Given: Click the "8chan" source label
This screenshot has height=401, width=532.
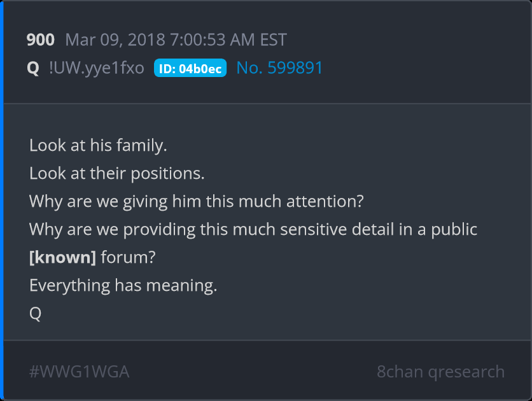Looking at the screenshot, I should [x=399, y=372].
